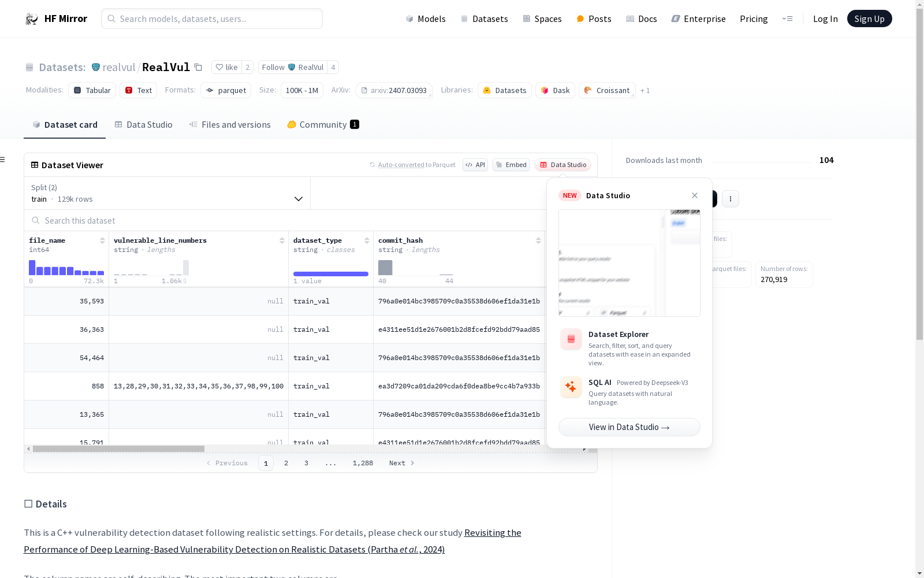This screenshot has height=578, width=924.
Task: Open the Embed button in Dataset Viewer
Action: 511,165
